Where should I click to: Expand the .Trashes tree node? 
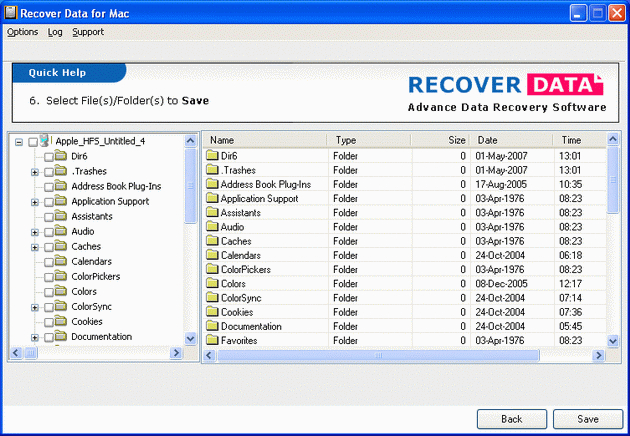pos(35,172)
